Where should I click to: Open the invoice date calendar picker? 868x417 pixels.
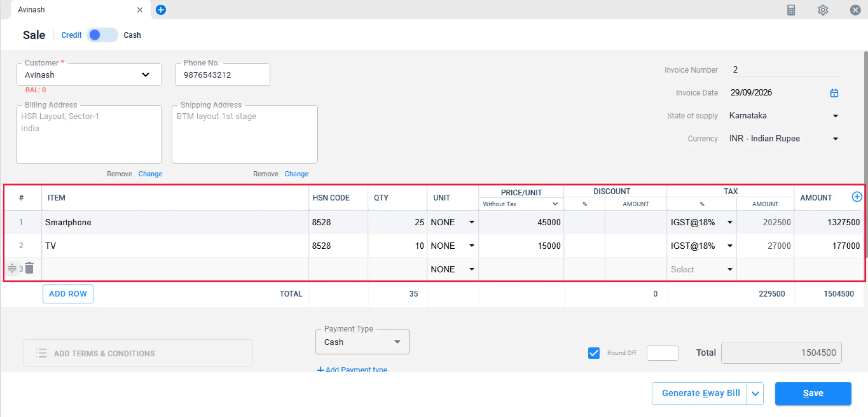point(834,93)
